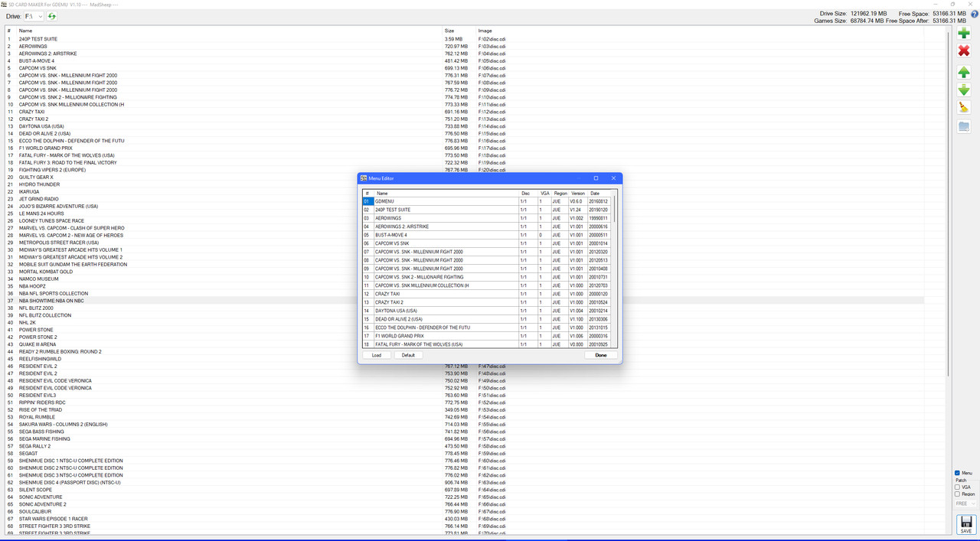Click the SAVE floppy disk button
The height and width of the screenshot is (541, 980).
tap(965, 524)
